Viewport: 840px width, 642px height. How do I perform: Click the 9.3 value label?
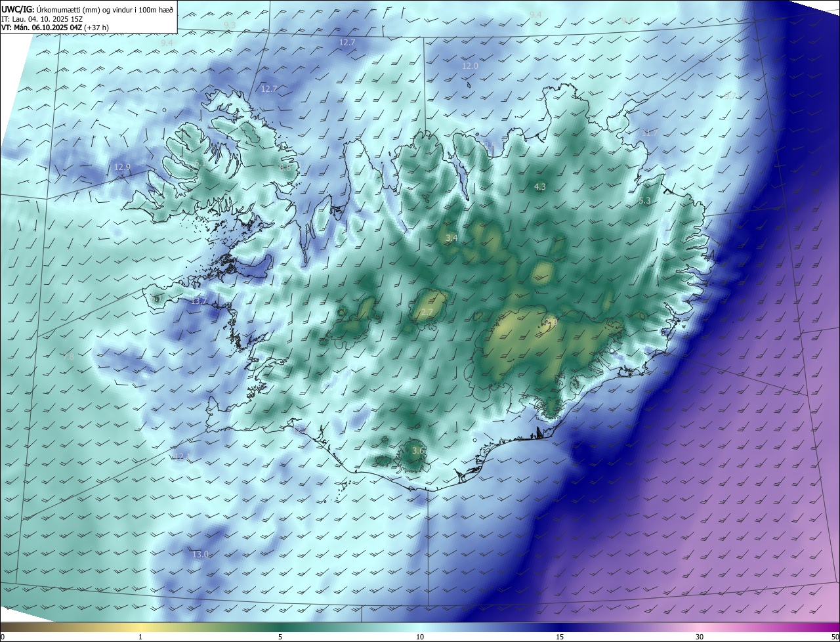click(x=230, y=25)
